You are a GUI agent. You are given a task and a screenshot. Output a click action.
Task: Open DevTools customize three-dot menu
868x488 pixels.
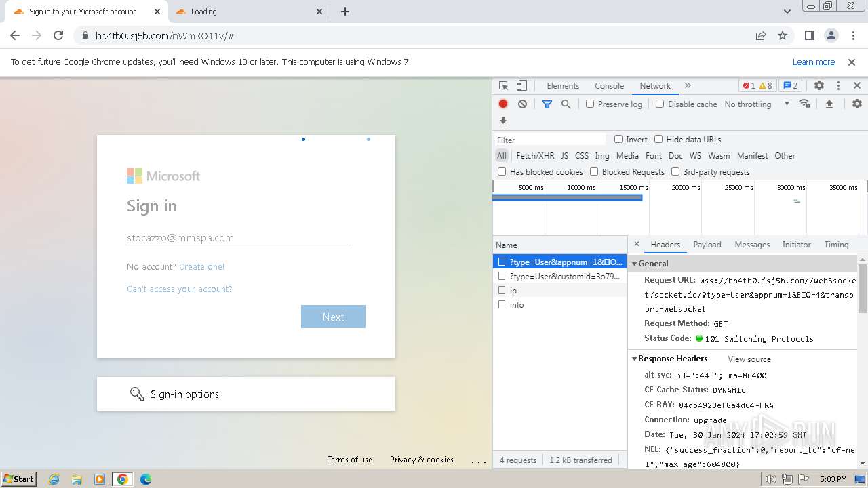pyautogui.click(x=838, y=86)
